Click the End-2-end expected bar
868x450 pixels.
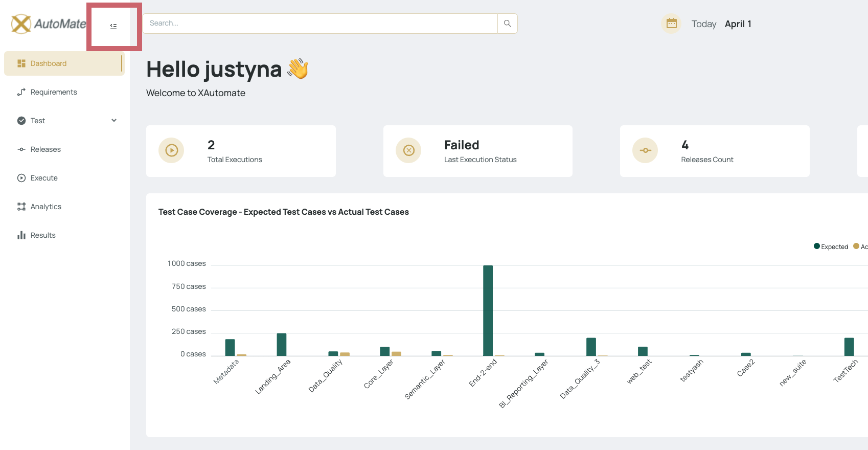click(488, 310)
